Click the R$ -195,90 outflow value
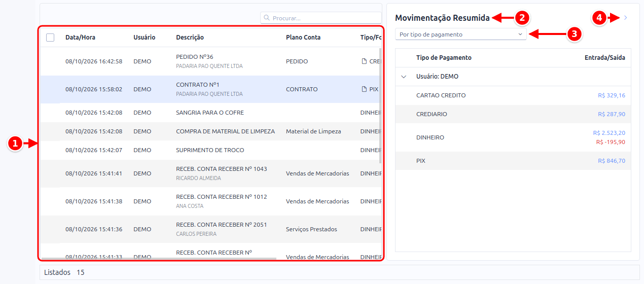Viewport: 644px width, 284px height. 611,142
